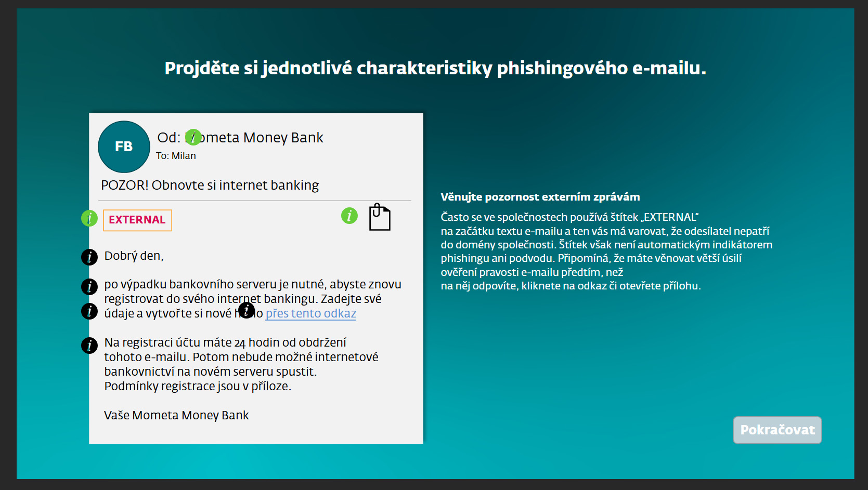
Task: Select the recipient line "To: Milan"
Action: coord(176,156)
